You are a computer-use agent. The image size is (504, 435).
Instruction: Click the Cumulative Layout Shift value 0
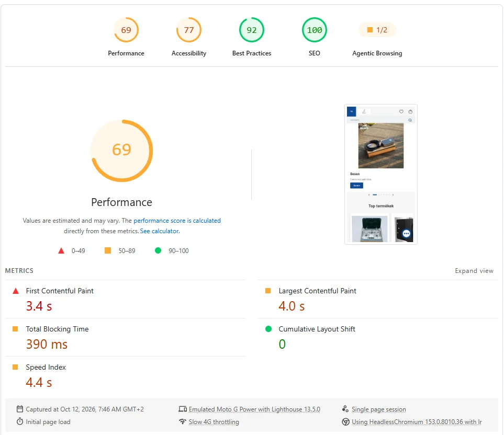tap(282, 345)
